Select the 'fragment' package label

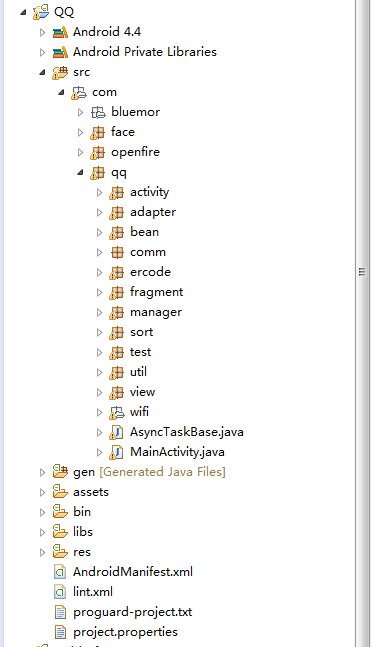(156, 292)
